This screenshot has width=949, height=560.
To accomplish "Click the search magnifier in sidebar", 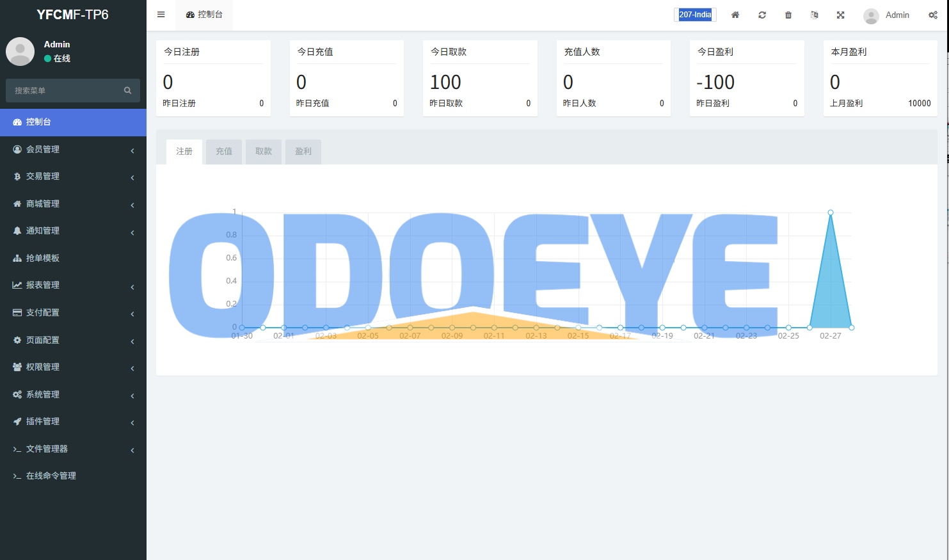I will 127,90.
